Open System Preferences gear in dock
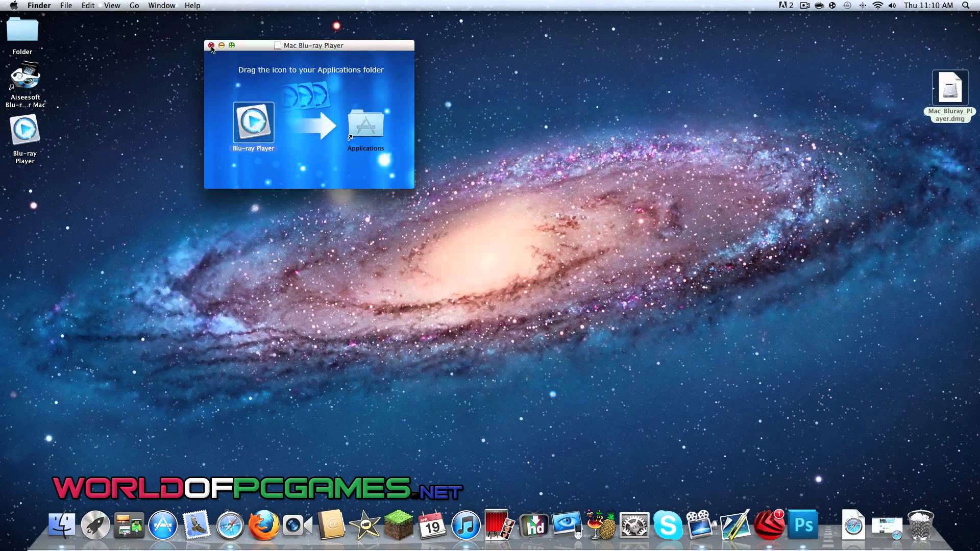This screenshot has width=980, height=551. [x=634, y=525]
